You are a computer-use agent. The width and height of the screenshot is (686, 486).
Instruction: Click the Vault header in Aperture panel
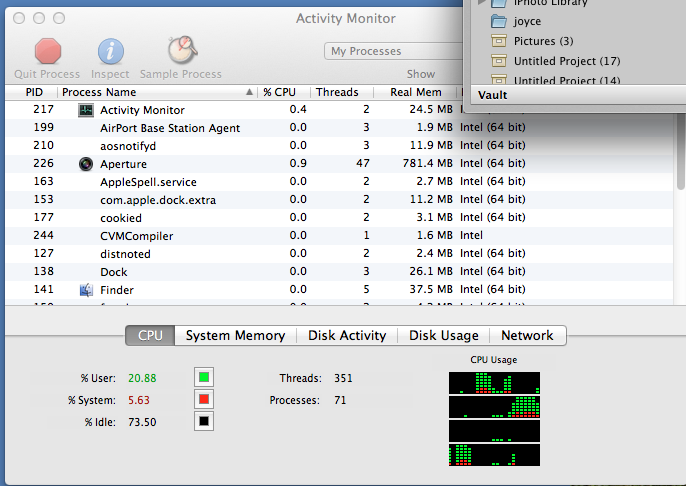[x=493, y=95]
